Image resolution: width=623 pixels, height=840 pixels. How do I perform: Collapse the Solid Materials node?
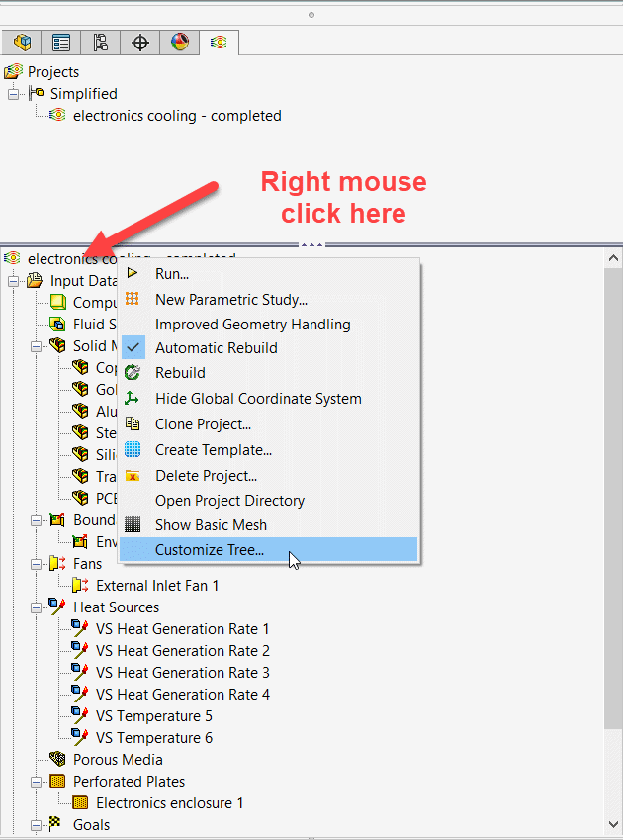point(36,346)
